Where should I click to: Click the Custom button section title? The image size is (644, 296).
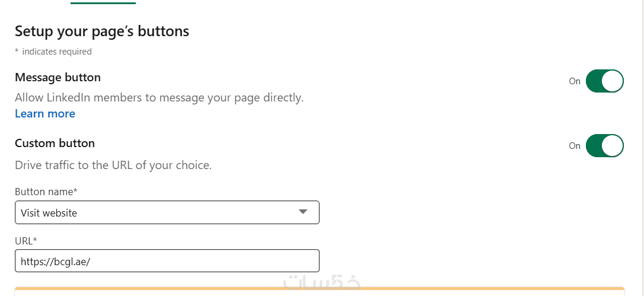point(55,143)
